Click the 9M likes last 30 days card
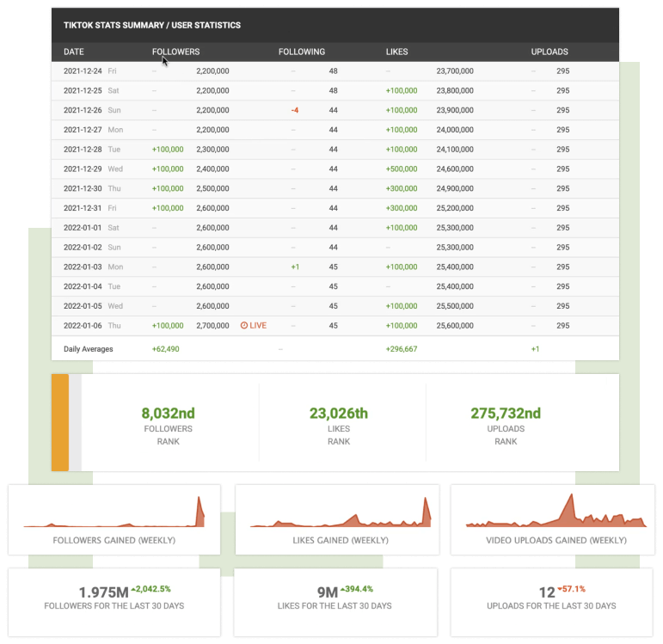The width and height of the screenshot is (663, 644). 337,598
